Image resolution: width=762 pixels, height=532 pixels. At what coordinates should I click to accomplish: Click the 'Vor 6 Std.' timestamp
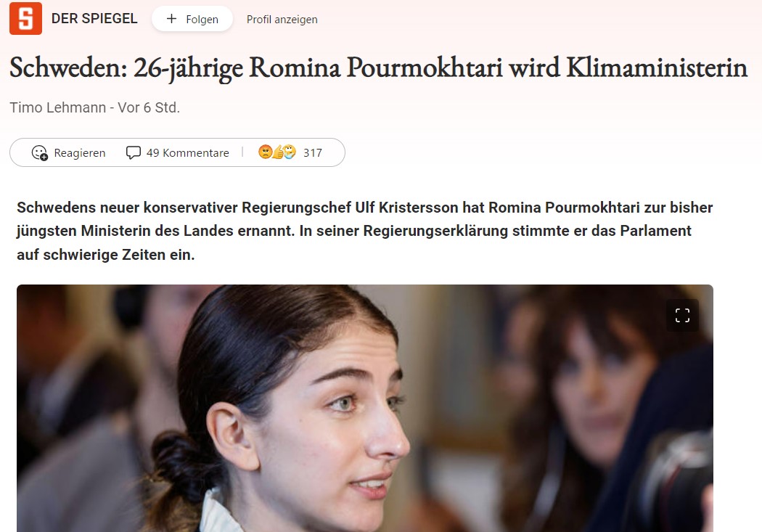(x=149, y=107)
